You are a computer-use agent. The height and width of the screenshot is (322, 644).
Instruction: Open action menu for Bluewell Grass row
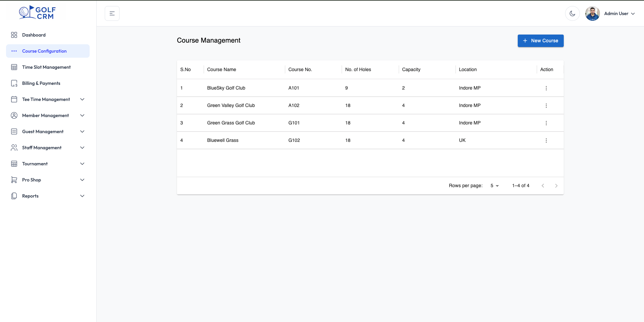point(546,140)
